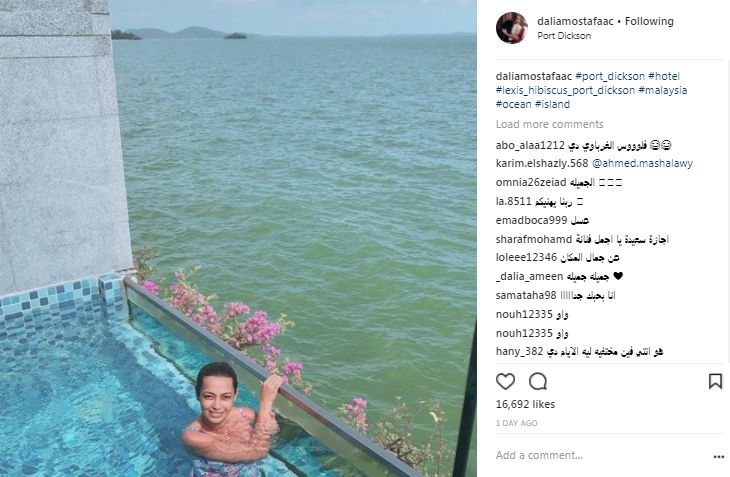Open daliamostafaac profile picture avatar
Viewport: 730px width, 477px height.
point(512,28)
